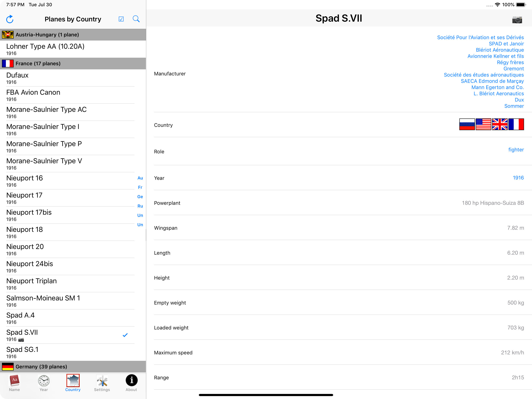The height and width of the screenshot is (399, 532).
Task: Switch to the Year tab
Action: tap(44, 383)
